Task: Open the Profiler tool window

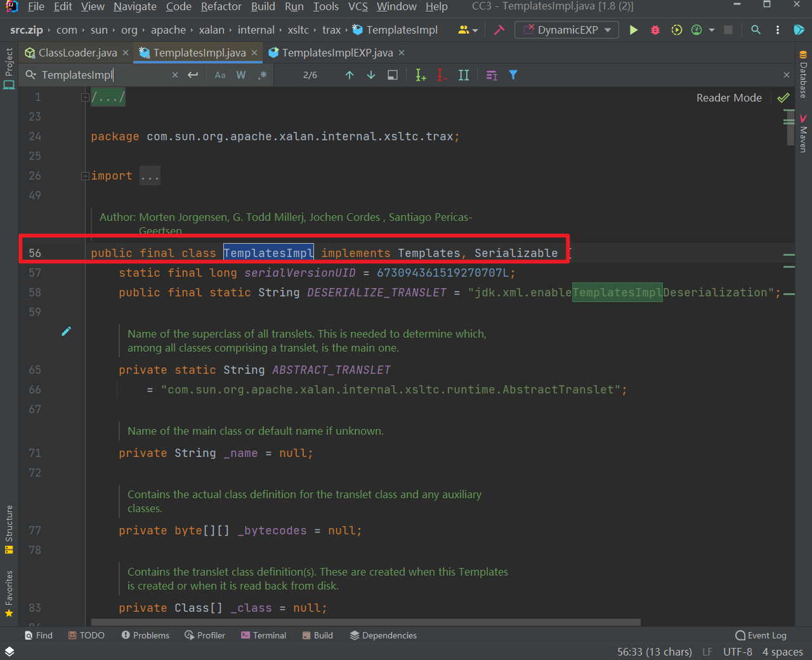Action: 204,635
